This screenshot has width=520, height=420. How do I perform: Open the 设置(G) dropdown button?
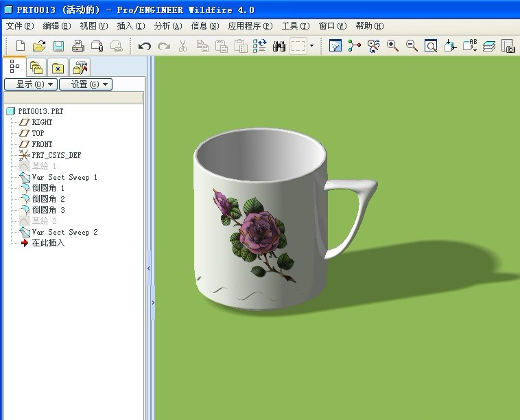(86, 84)
